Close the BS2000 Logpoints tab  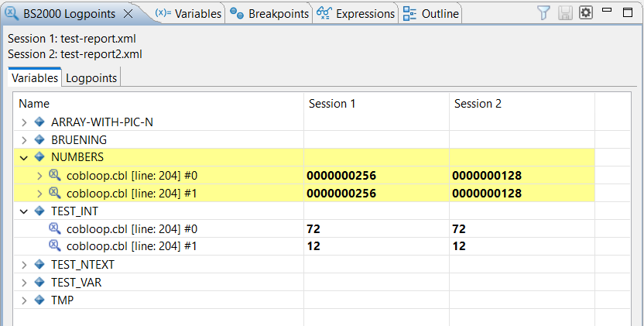pos(128,14)
